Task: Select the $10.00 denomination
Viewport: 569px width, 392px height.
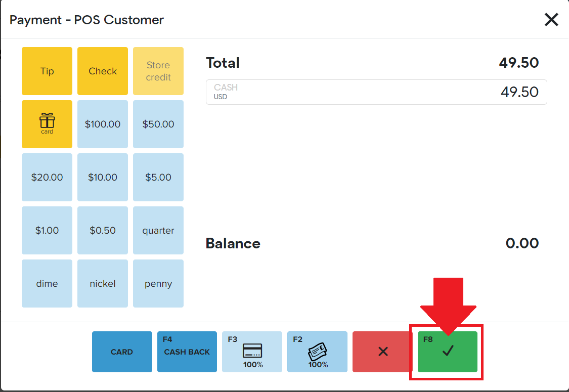Action: pyautogui.click(x=103, y=177)
